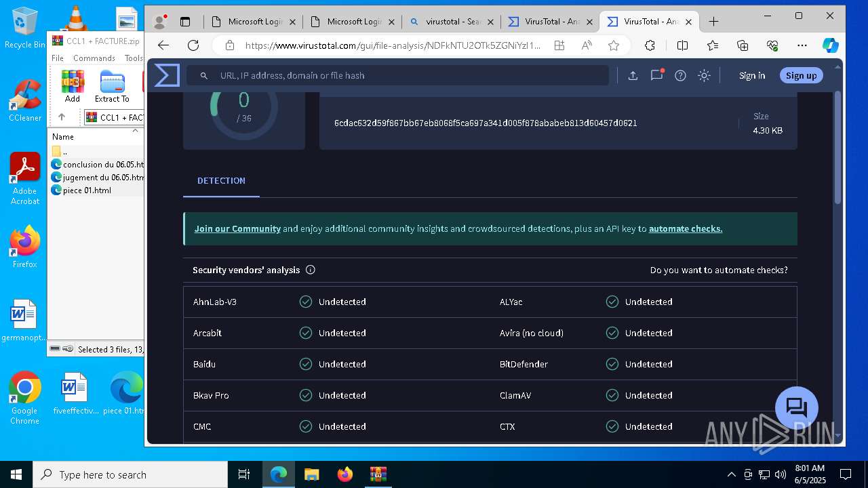Click Extract To icon in WinRAR
Screen dimensions: 868x488
click(x=112, y=86)
